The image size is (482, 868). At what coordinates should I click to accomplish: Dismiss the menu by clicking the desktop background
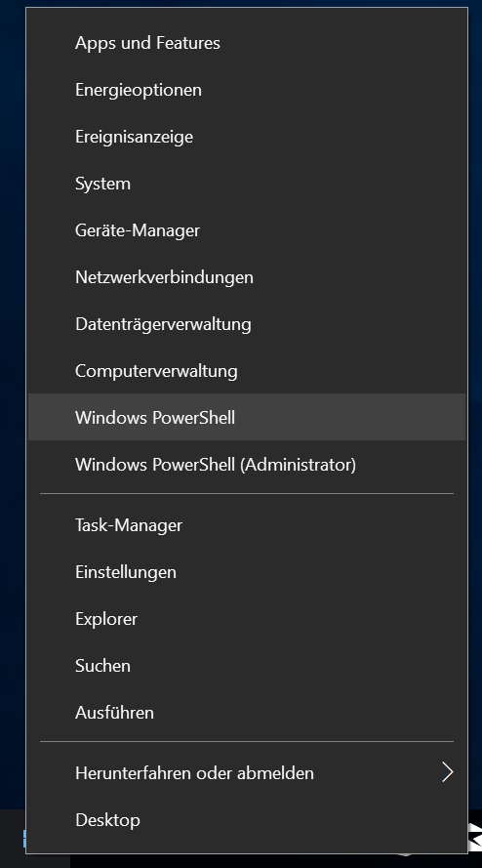(12, 388)
